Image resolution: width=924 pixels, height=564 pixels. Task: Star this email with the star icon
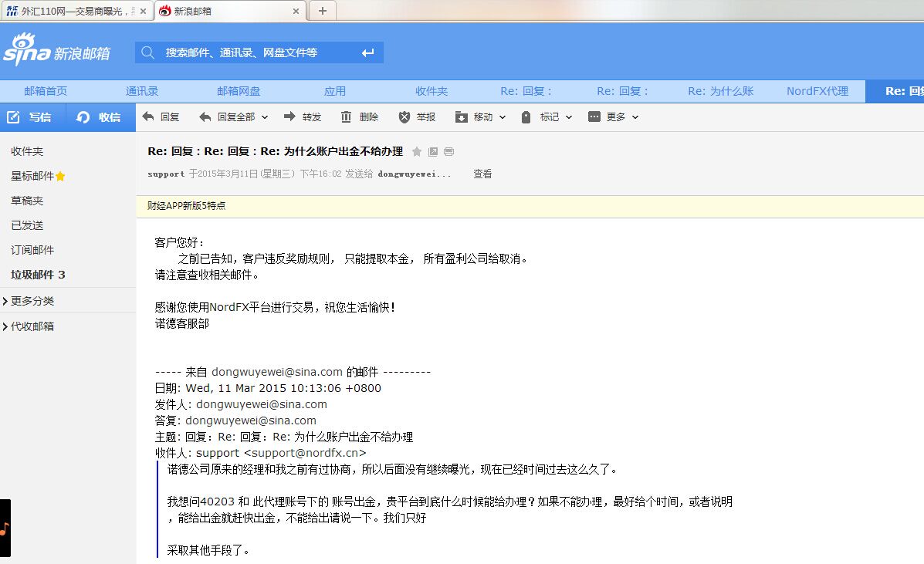point(417,152)
